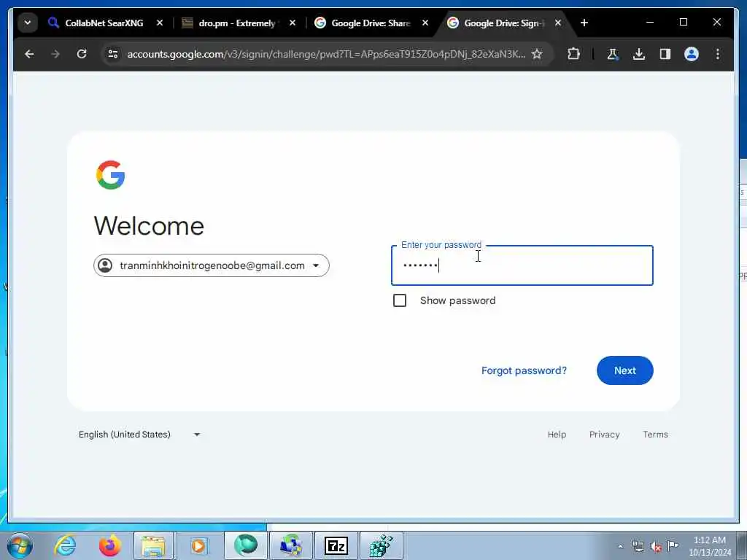Check the Show password box
Screen dimensions: 747x560
pos(400,300)
